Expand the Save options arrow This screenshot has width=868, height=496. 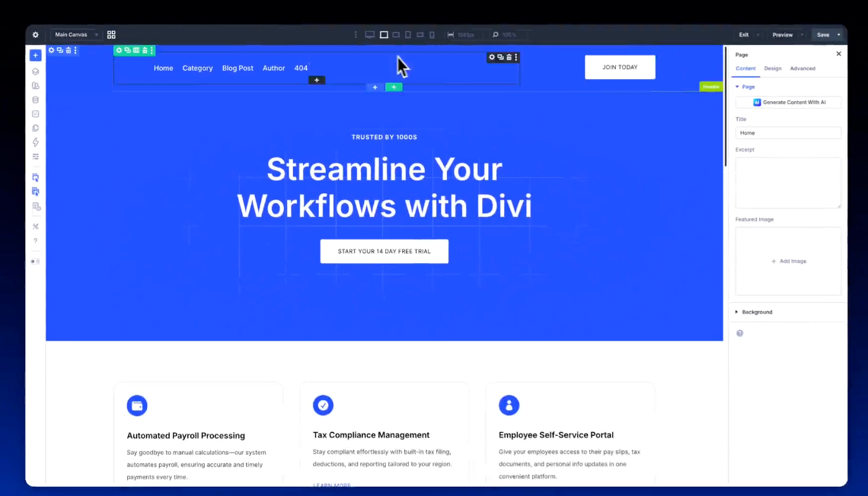click(x=838, y=35)
